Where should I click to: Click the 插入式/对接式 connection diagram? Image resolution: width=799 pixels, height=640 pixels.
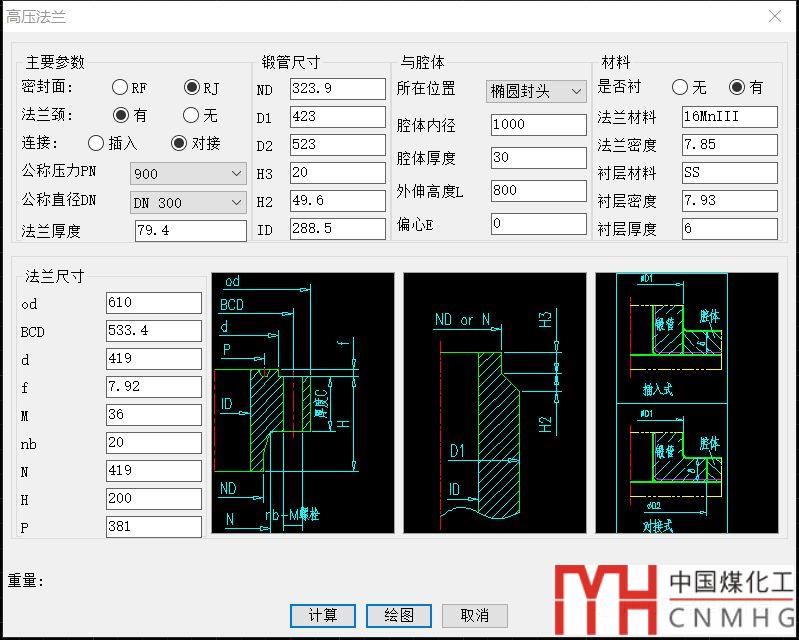click(686, 401)
